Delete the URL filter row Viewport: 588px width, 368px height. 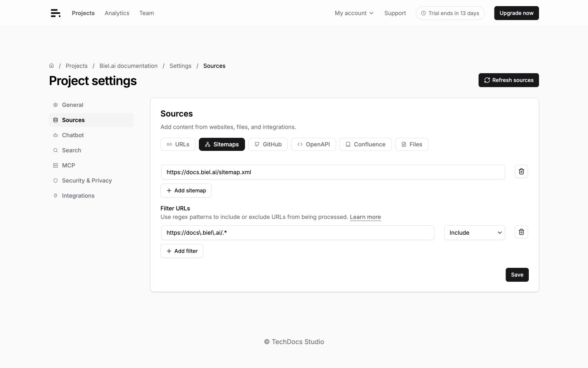point(521,232)
